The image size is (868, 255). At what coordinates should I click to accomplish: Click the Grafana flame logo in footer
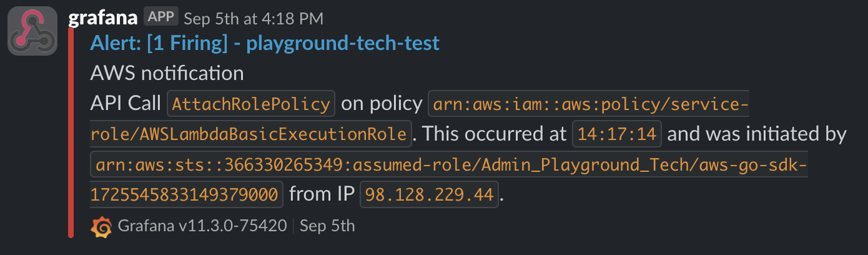pos(101,226)
